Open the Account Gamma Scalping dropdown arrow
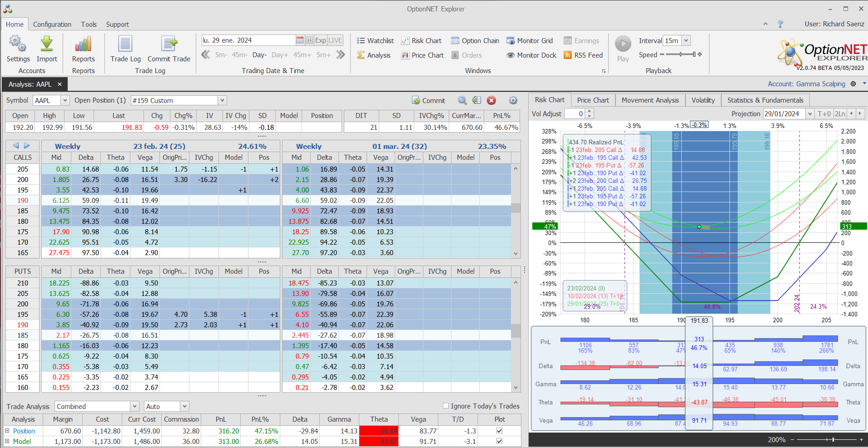This screenshot has width=868, height=448. [x=864, y=84]
